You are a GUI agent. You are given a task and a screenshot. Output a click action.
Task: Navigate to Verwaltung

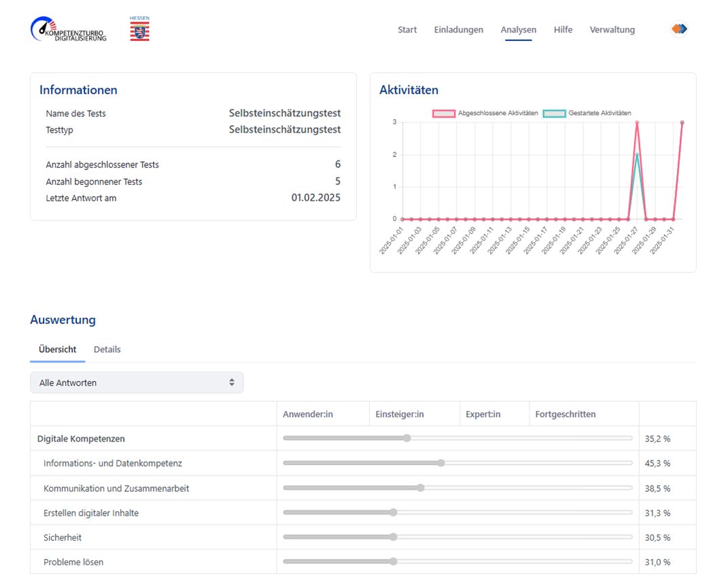612,30
